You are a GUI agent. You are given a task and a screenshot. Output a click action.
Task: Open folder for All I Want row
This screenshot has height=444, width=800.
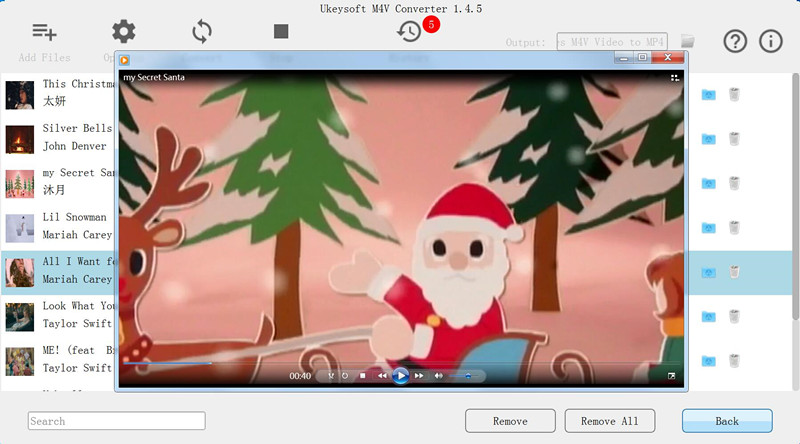pyautogui.click(x=708, y=273)
